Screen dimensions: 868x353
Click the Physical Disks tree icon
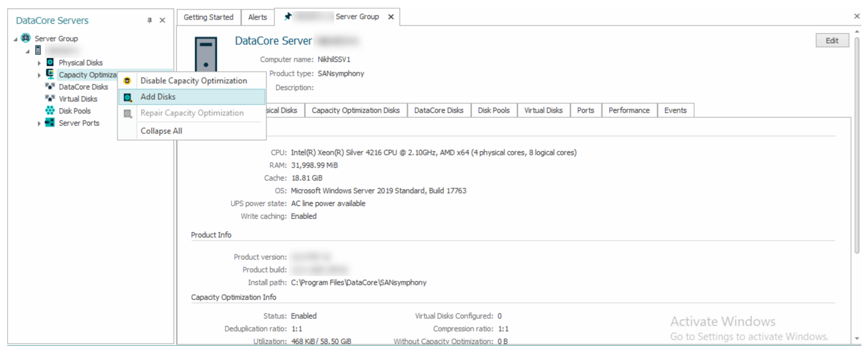click(50, 63)
